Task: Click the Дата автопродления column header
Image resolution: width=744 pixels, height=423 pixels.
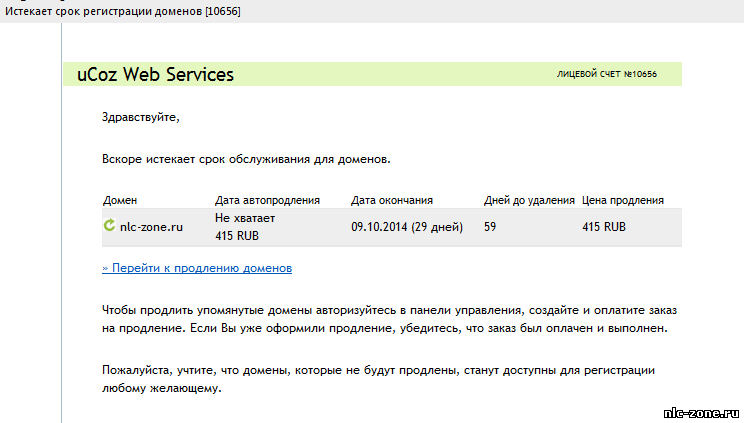Action: click(x=267, y=200)
